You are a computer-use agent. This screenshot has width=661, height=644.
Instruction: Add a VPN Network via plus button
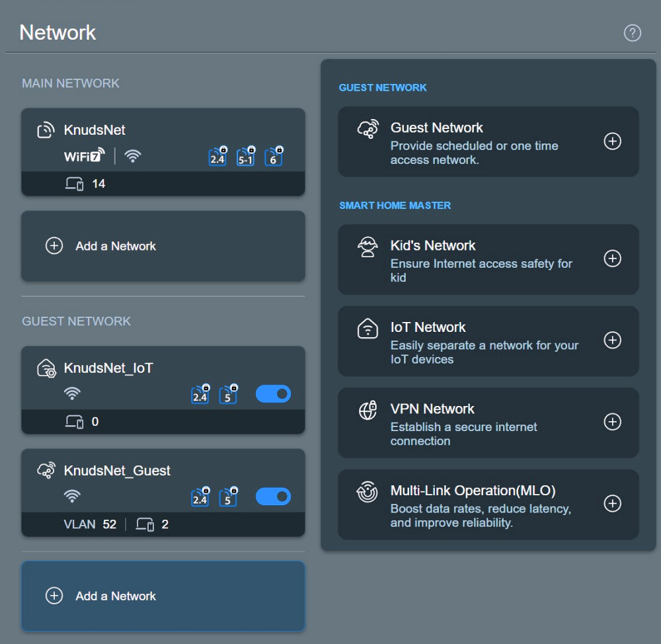pyautogui.click(x=613, y=422)
